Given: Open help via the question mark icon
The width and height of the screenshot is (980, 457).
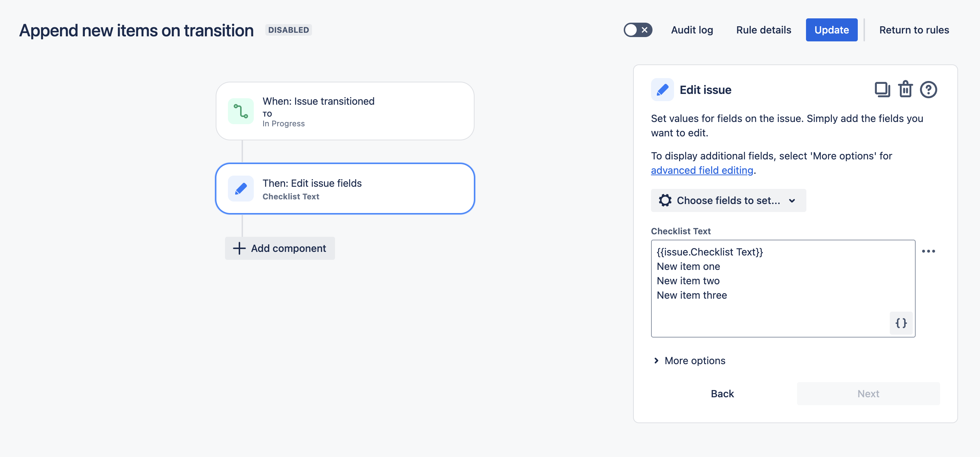Looking at the screenshot, I should coord(928,90).
